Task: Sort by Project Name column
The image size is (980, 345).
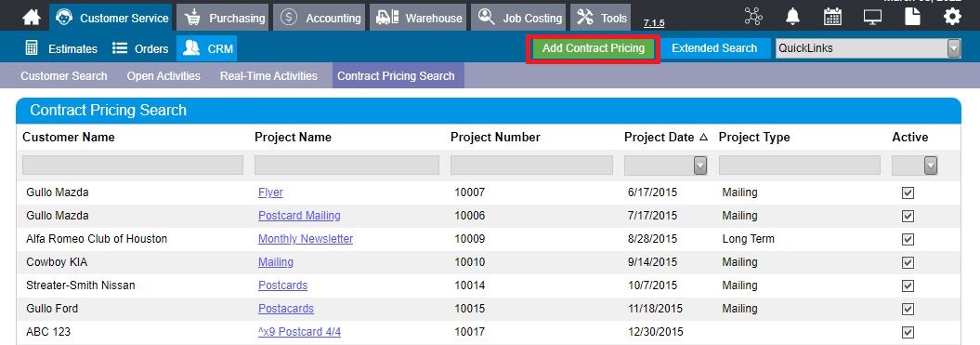Action: point(294,137)
